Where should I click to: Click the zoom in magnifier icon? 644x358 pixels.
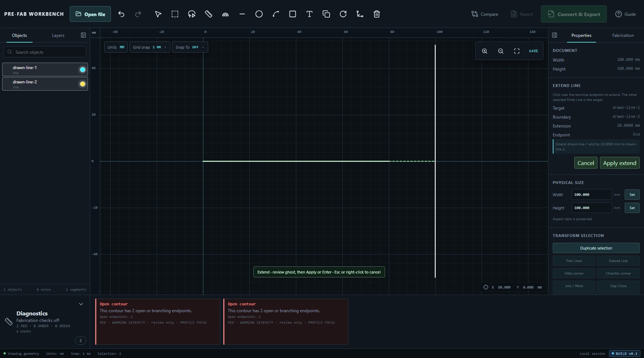pyautogui.click(x=485, y=51)
